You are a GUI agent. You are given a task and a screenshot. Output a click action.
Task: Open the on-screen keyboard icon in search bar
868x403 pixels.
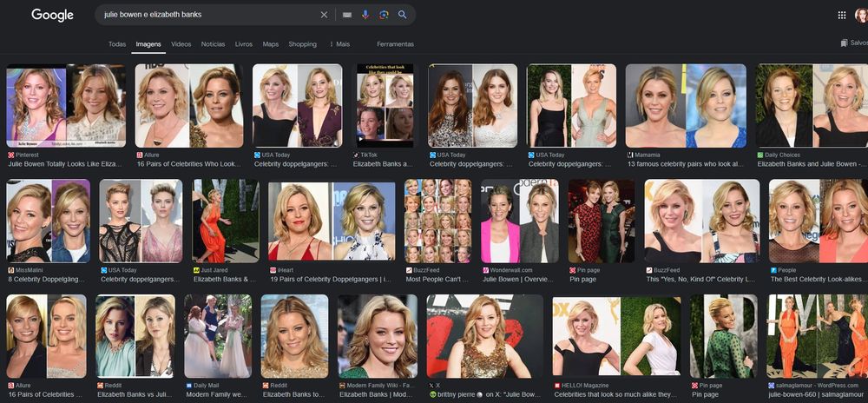pyautogui.click(x=347, y=15)
